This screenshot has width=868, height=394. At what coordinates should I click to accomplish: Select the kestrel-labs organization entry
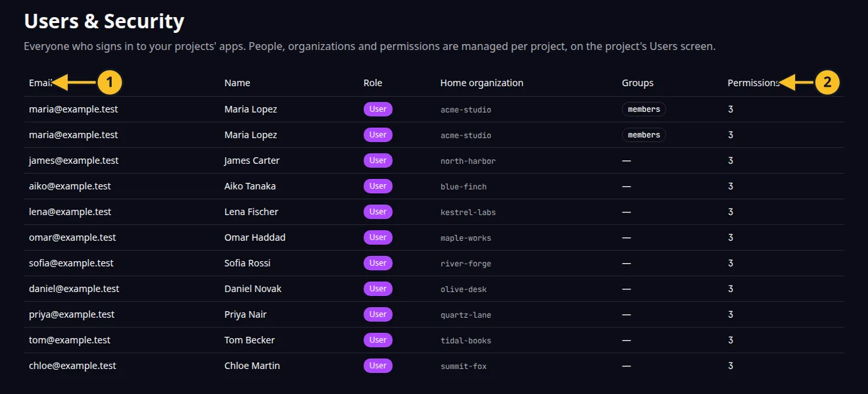pyautogui.click(x=468, y=212)
